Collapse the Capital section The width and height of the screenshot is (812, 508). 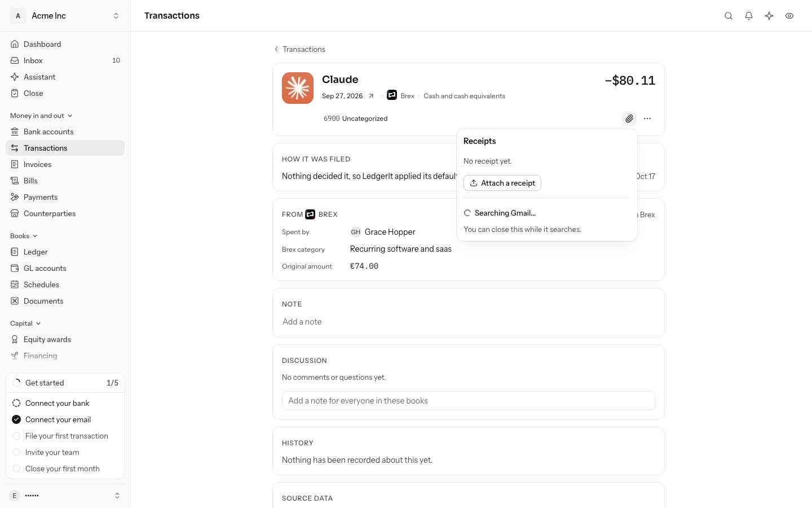coord(25,323)
